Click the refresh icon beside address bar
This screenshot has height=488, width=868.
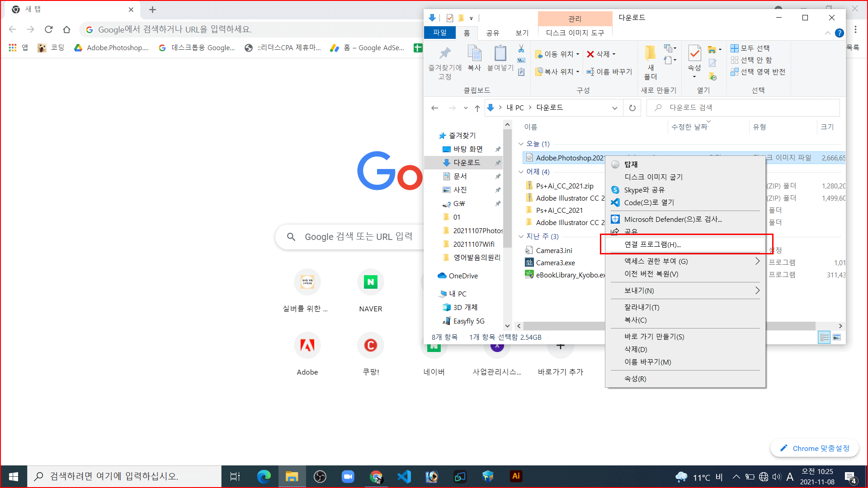click(x=632, y=108)
